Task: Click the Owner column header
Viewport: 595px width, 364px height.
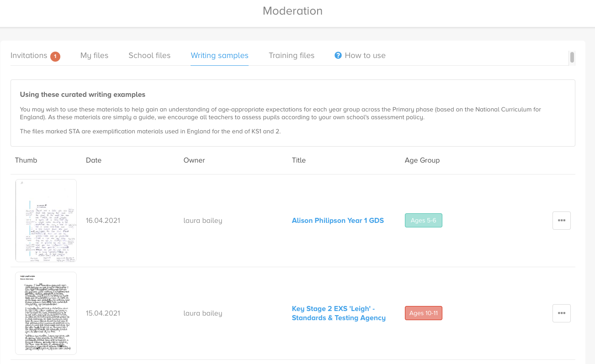Action: pos(194,160)
